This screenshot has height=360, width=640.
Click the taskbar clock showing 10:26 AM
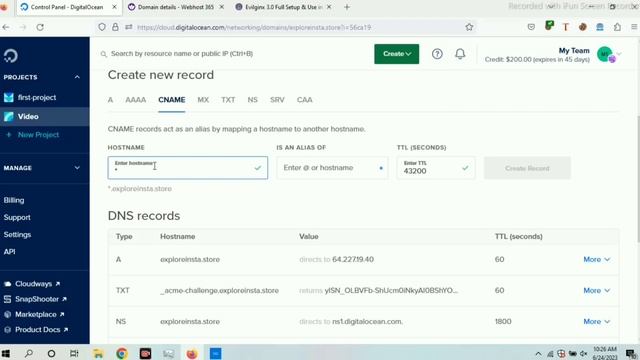604,353
